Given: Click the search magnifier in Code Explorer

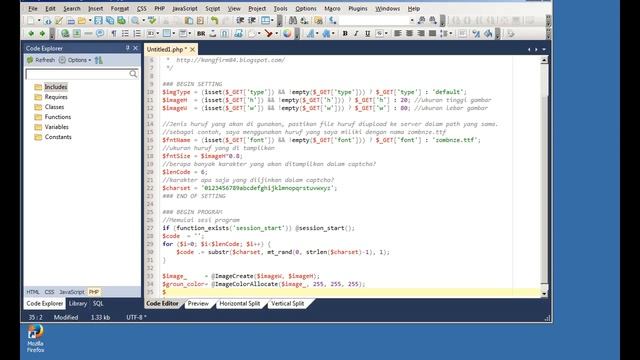Looking at the screenshot, I should coord(133,74).
